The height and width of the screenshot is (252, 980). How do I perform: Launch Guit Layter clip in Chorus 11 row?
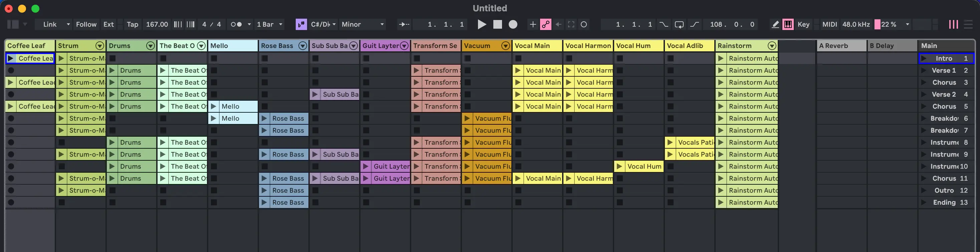(365, 178)
